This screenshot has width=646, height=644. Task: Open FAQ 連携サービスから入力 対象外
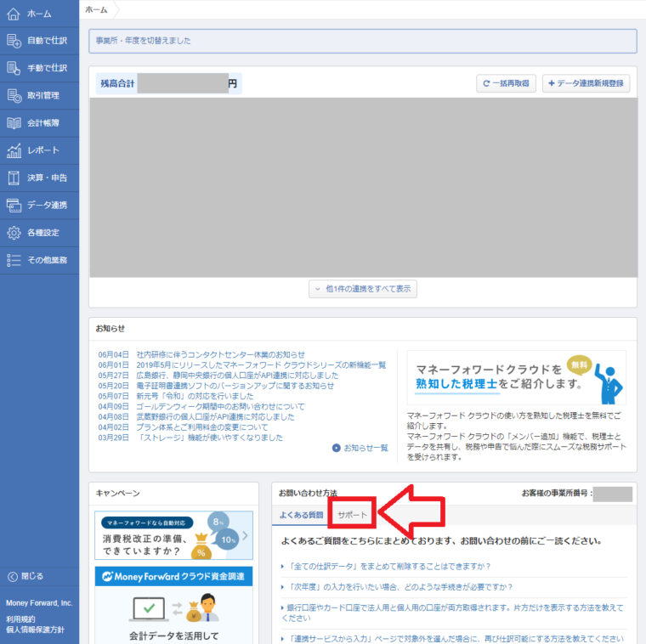click(456, 639)
